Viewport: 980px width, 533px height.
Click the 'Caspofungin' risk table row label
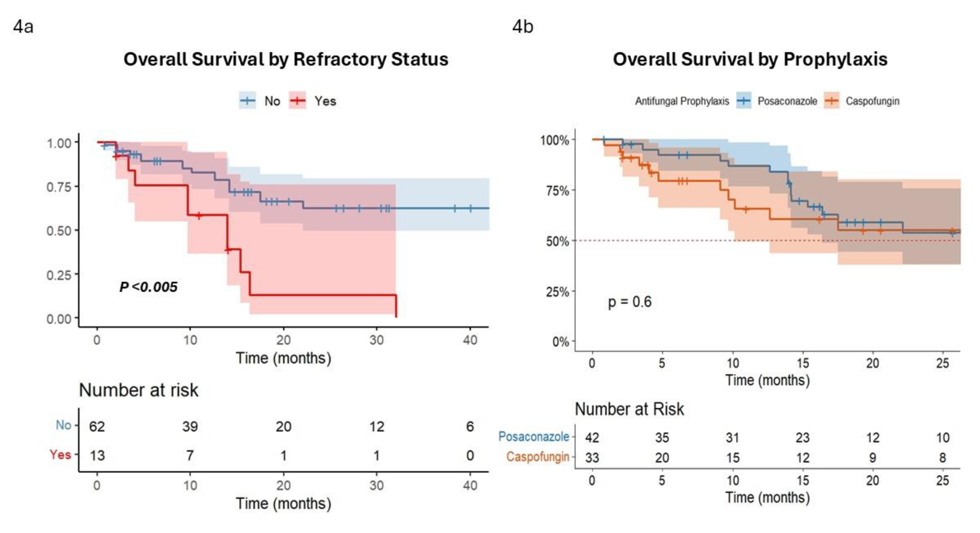[x=538, y=457]
